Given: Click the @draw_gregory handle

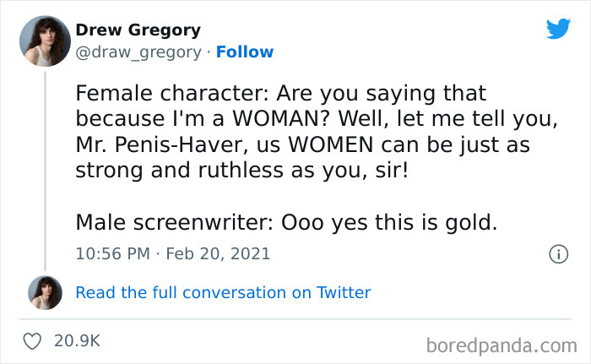Looking at the screenshot, I should (x=138, y=52).
